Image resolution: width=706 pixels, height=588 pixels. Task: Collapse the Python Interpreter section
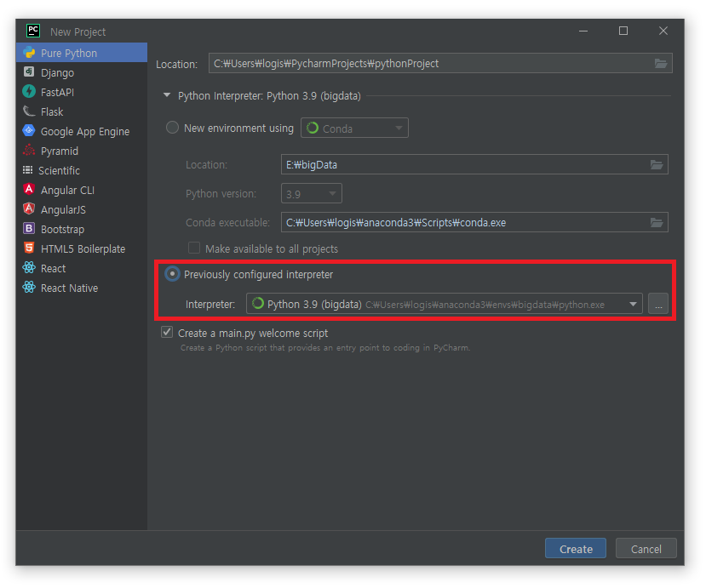167,95
